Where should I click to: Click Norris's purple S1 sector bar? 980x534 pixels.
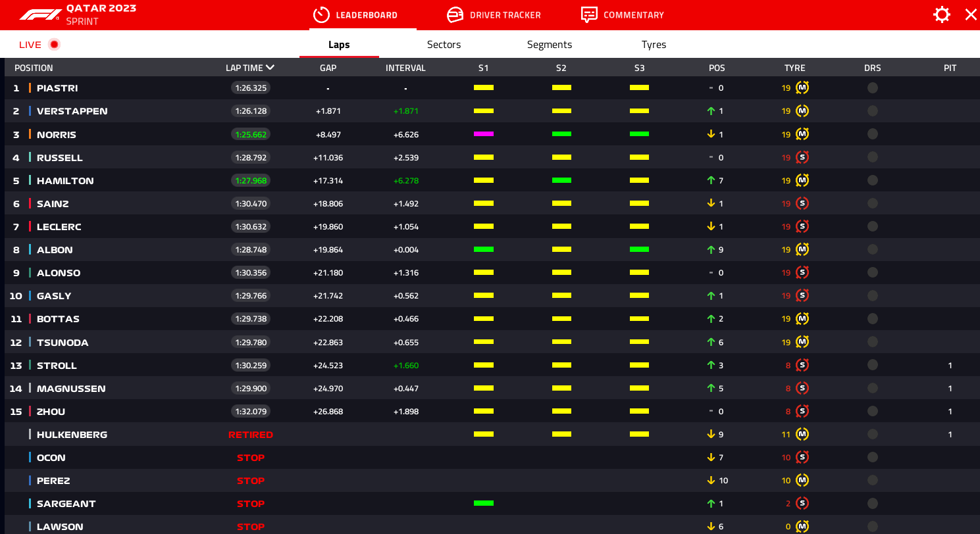pyautogui.click(x=484, y=134)
